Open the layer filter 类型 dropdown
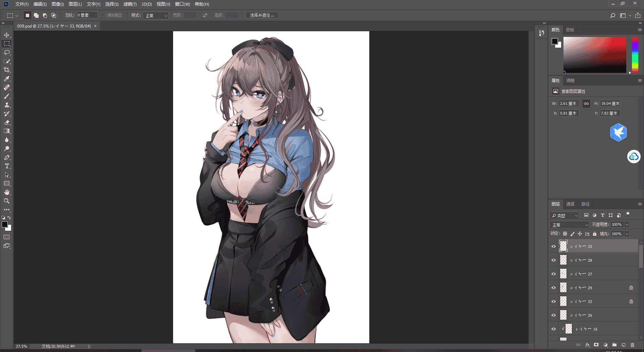The image size is (644, 352). [x=565, y=215]
